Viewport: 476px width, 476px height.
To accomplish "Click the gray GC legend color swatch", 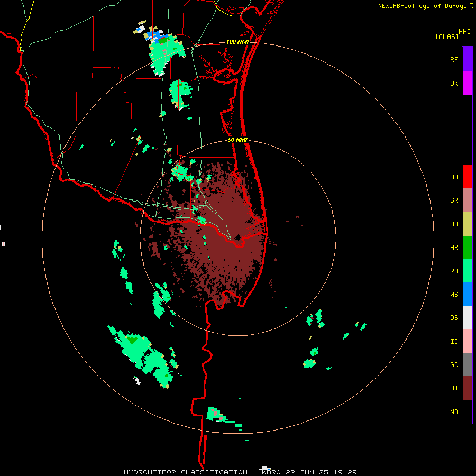I will [x=467, y=364].
